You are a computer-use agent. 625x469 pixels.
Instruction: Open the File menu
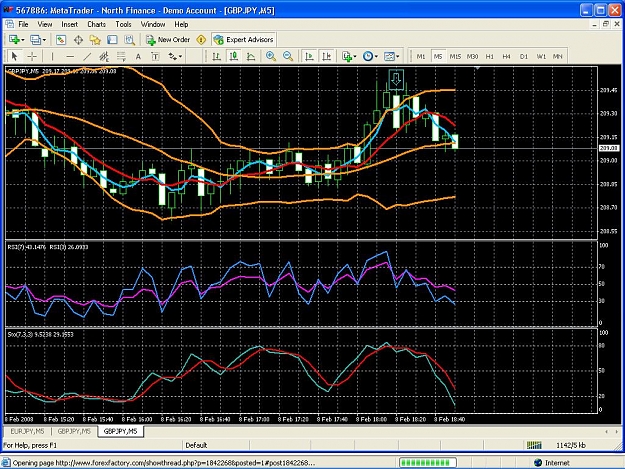[24, 24]
